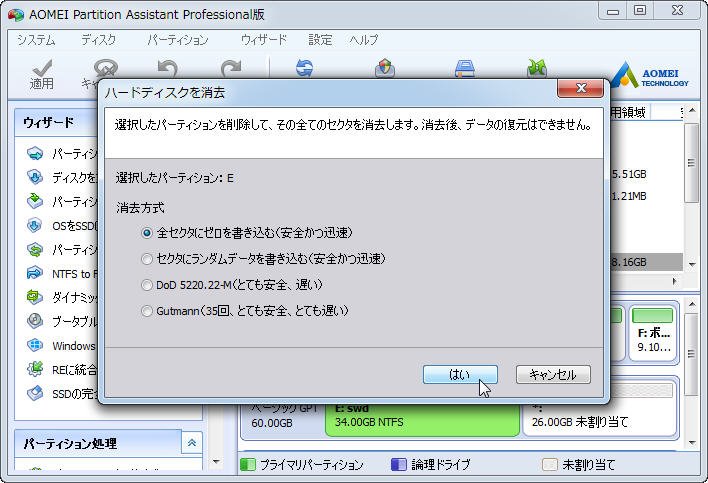
Task: Click the OSをSSD migration wizard icon
Action: coord(35,225)
